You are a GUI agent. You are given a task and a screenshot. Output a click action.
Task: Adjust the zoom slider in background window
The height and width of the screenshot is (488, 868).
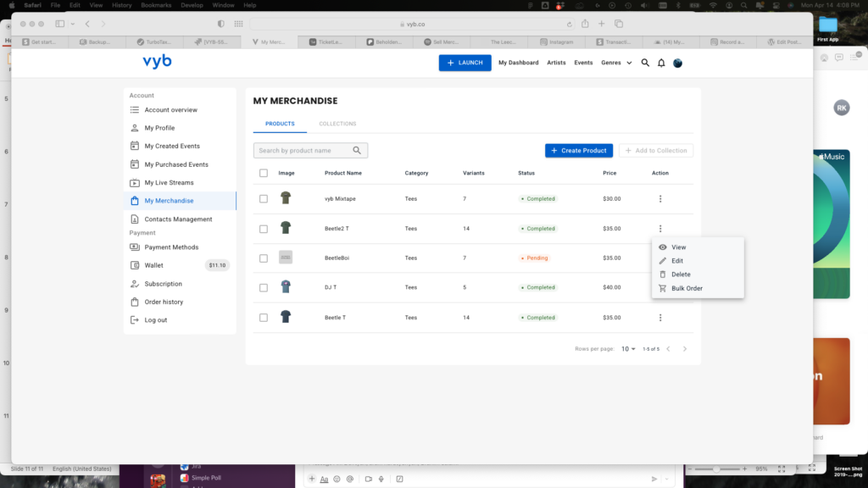[717, 469]
